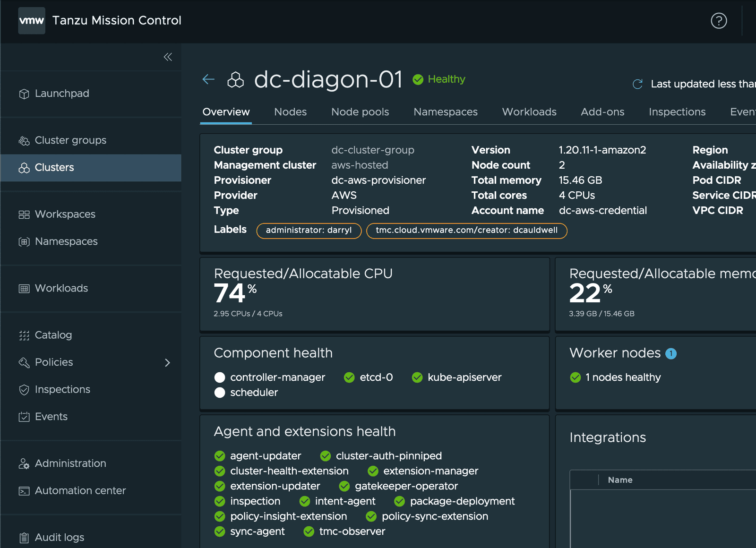756x548 pixels.
Task: Open the Add-ons tab
Action: point(602,112)
